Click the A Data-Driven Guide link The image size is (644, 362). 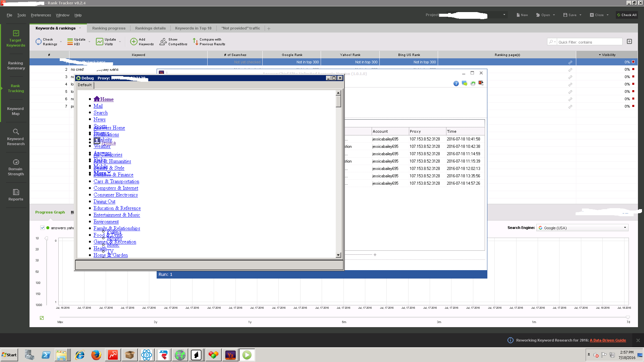(x=608, y=340)
